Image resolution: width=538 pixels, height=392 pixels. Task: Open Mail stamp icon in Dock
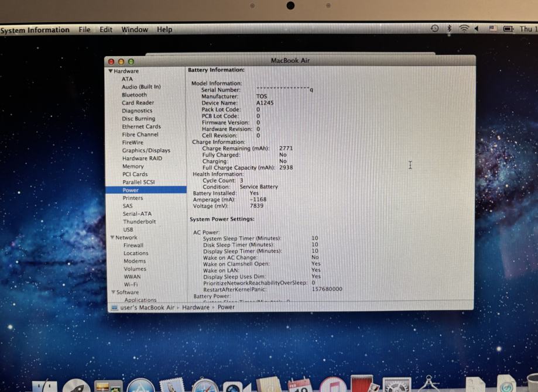172,386
